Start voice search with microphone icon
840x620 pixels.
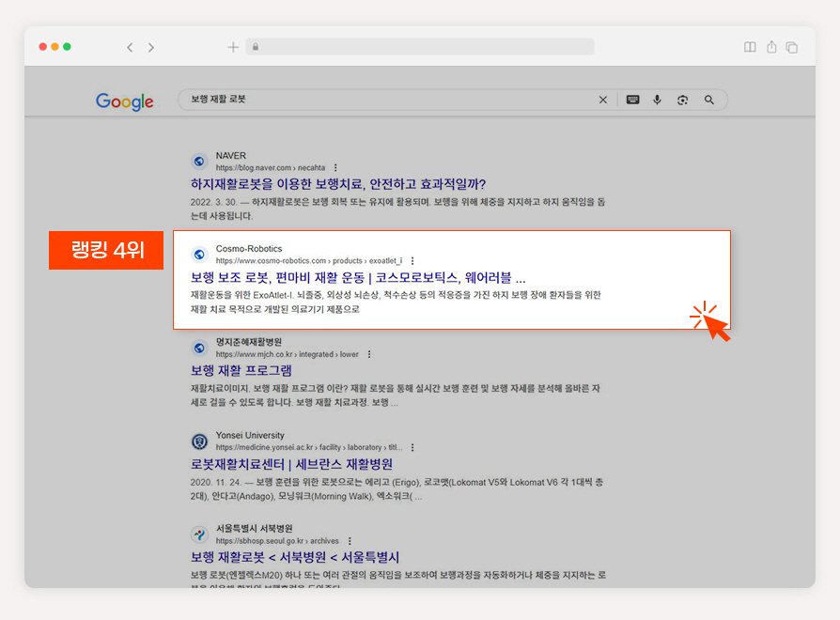click(658, 100)
